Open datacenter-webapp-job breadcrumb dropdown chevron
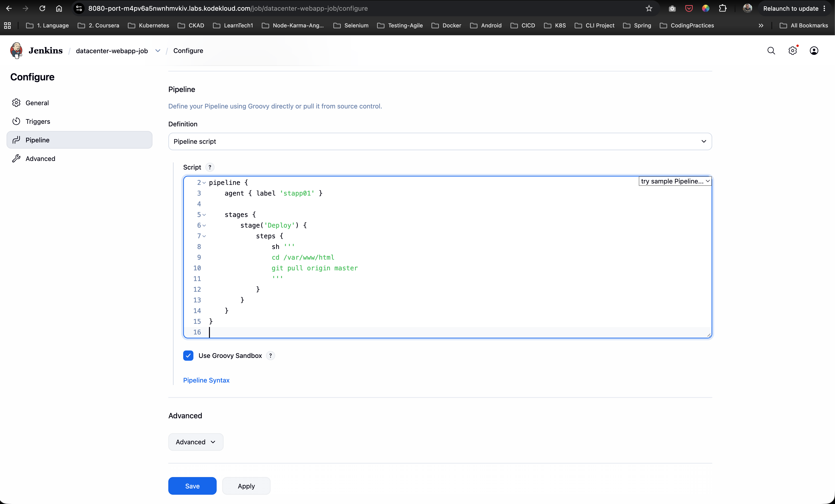Viewport: 835px width, 504px height. point(158,51)
